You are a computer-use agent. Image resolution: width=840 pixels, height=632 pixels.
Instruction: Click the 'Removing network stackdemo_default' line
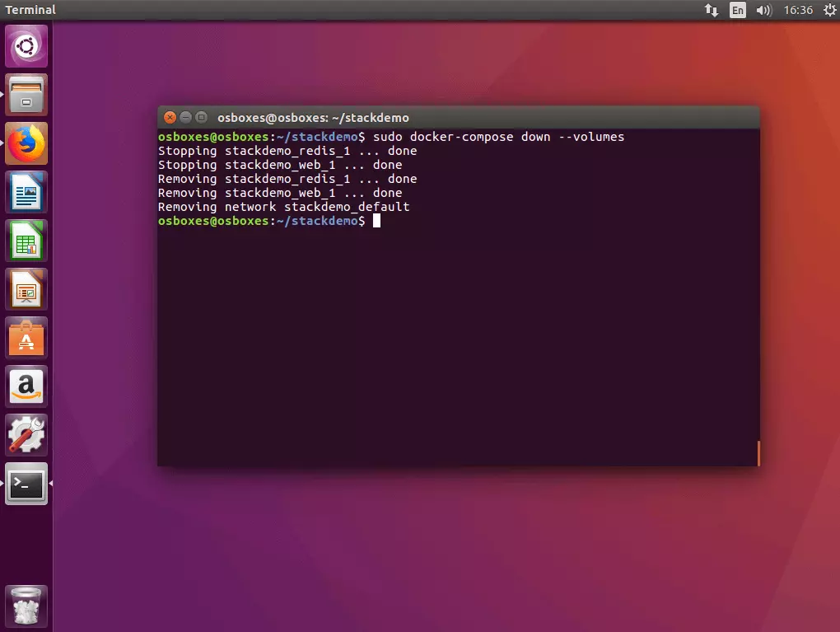click(283, 207)
